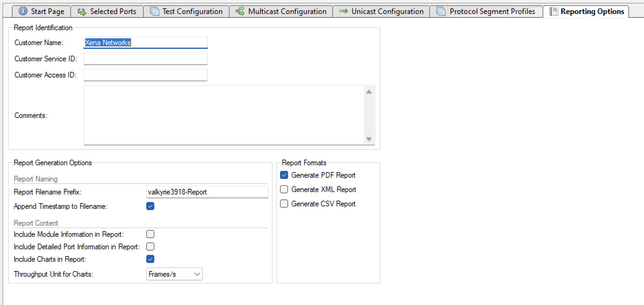644x305 pixels.
Task: Disable Include Charts in Report
Action: click(x=150, y=259)
